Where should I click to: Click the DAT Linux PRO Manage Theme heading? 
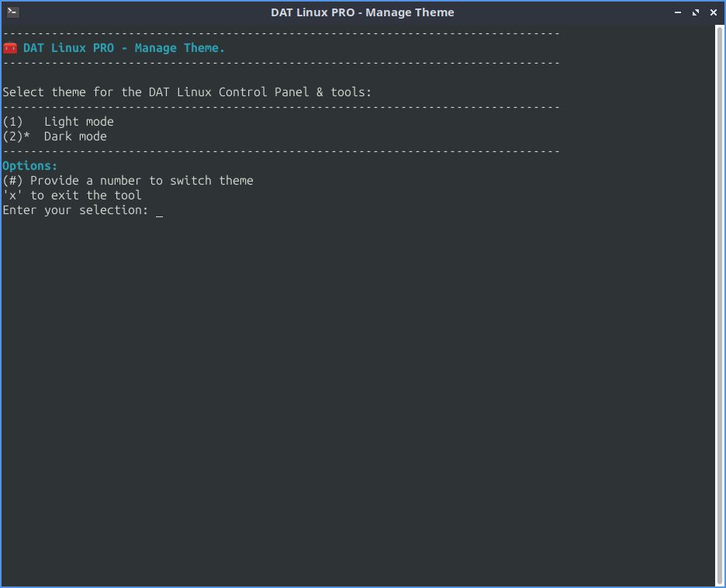(x=124, y=47)
